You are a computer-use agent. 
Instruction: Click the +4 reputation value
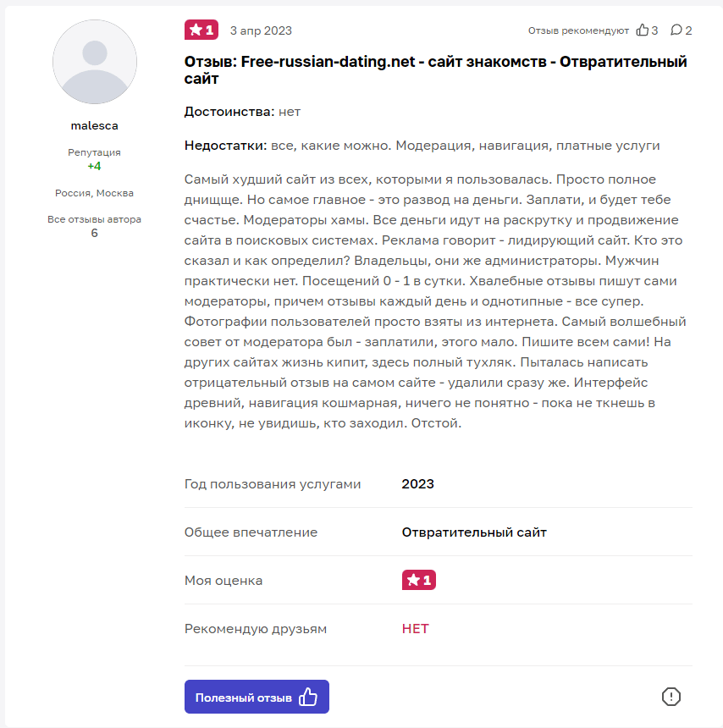[94, 166]
